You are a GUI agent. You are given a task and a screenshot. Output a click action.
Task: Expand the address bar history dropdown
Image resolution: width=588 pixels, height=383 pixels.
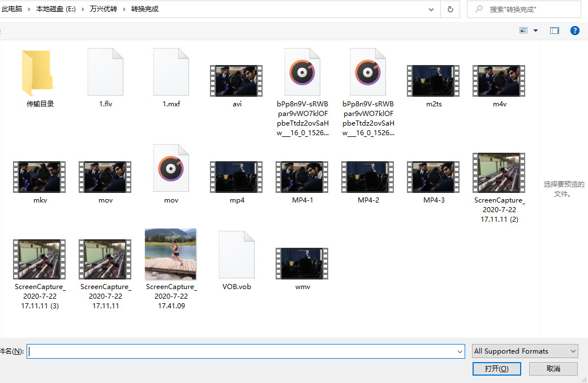pyautogui.click(x=431, y=9)
